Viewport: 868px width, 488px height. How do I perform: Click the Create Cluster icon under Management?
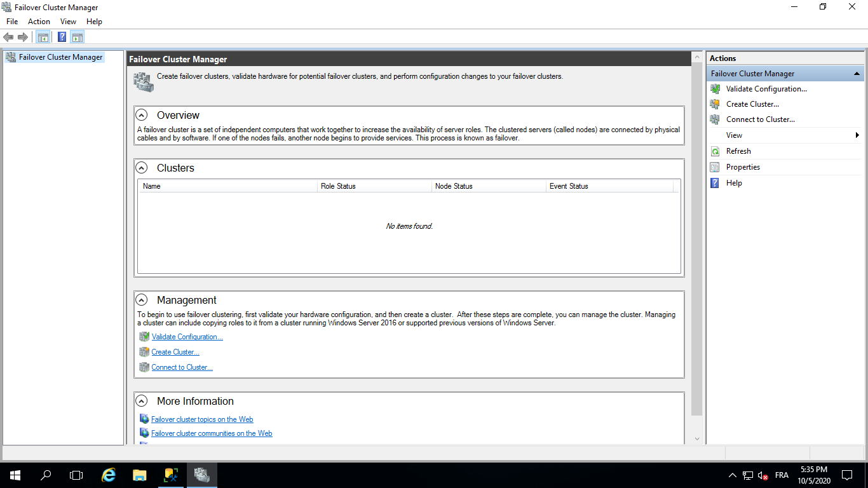tap(144, 352)
